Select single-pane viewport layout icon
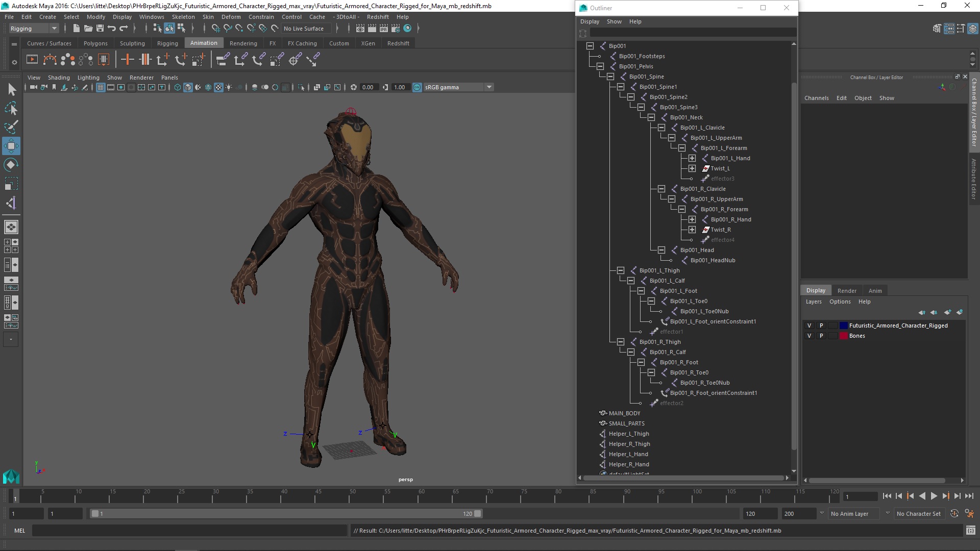 pos(11,227)
